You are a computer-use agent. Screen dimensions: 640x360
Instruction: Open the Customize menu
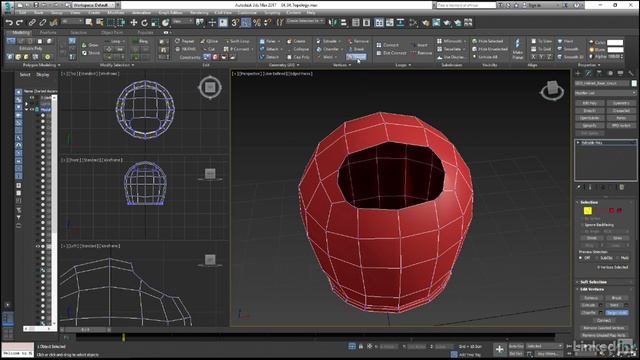pos(247,13)
